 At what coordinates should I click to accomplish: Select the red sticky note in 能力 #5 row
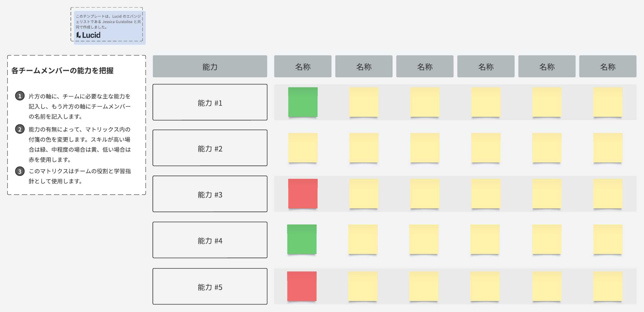tap(302, 286)
